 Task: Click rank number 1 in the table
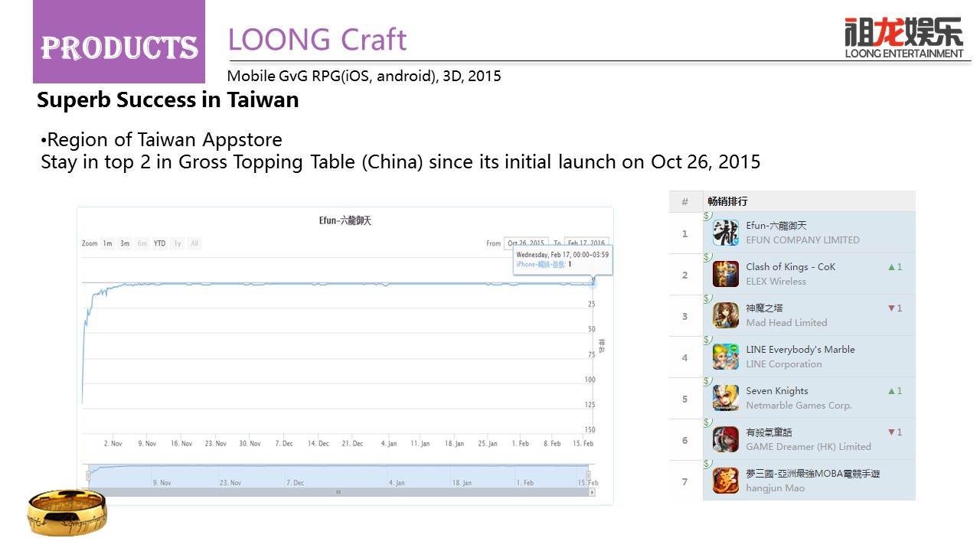pos(685,233)
